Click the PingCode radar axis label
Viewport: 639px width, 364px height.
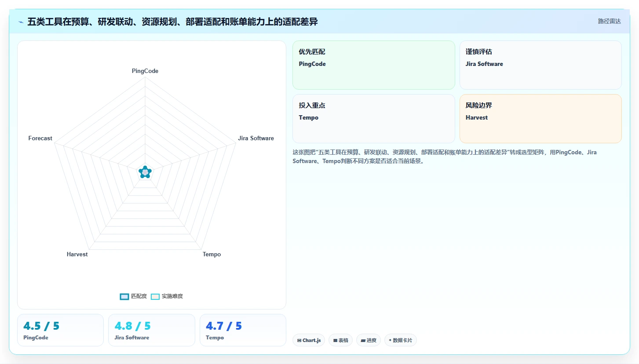click(x=145, y=71)
